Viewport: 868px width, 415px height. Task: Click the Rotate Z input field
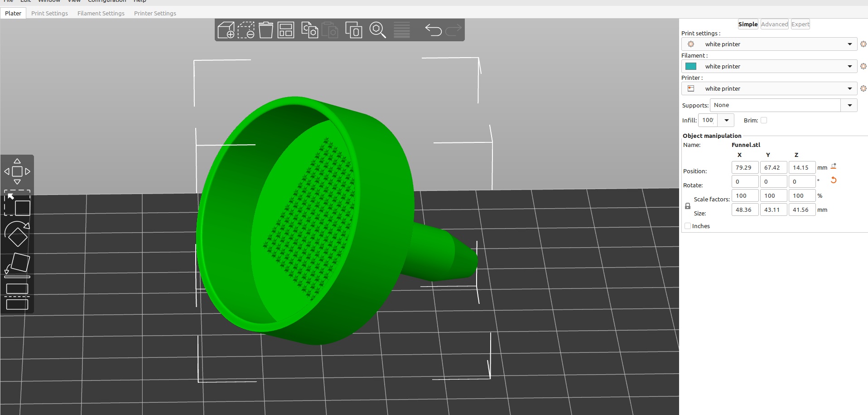[802, 181]
